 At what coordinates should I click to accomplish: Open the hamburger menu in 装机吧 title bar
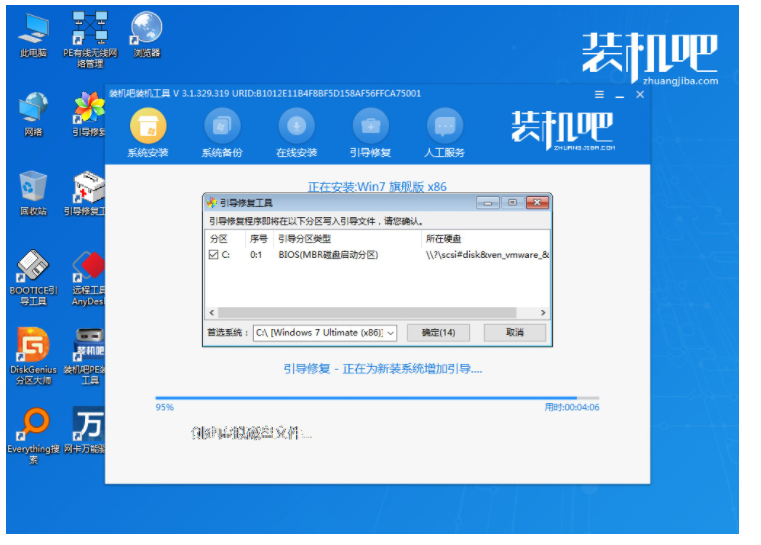[599, 95]
